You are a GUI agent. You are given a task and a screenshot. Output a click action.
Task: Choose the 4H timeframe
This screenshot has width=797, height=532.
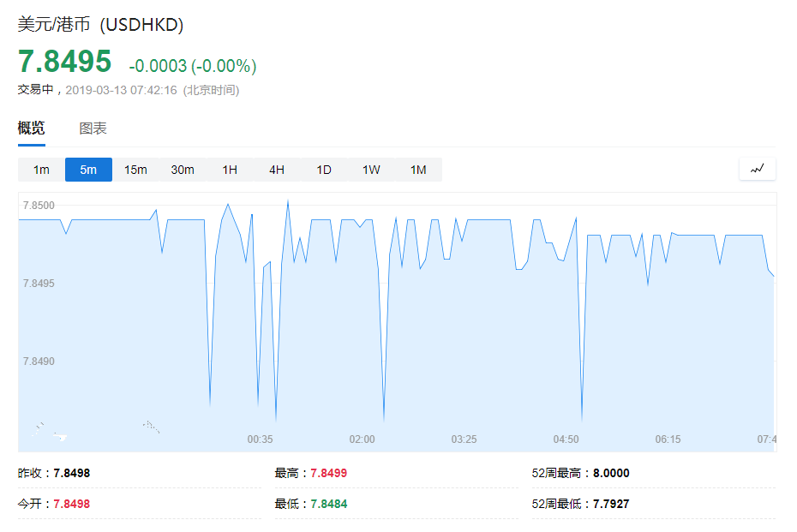pyautogui.click(x=277, y=170)
